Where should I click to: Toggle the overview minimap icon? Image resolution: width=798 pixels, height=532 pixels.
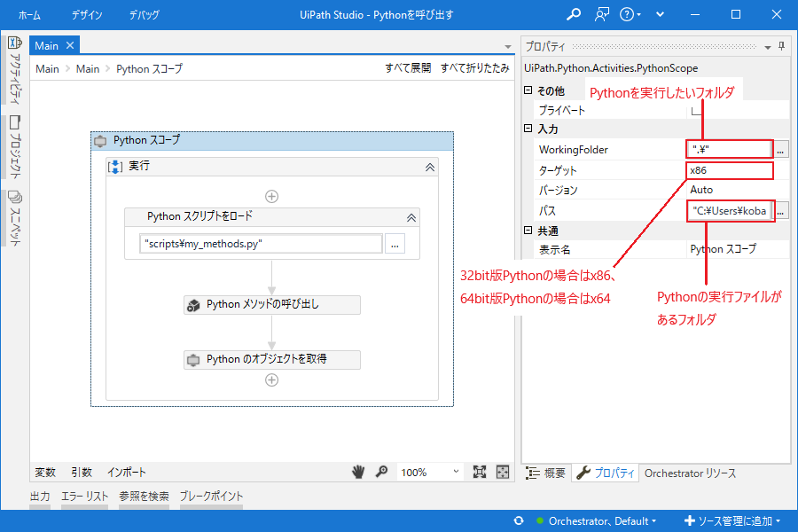[503, 472]
